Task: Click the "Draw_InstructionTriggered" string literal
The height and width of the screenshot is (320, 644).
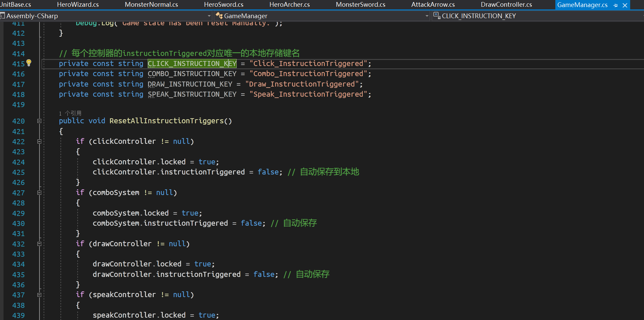Action: [x=302, y=84]
